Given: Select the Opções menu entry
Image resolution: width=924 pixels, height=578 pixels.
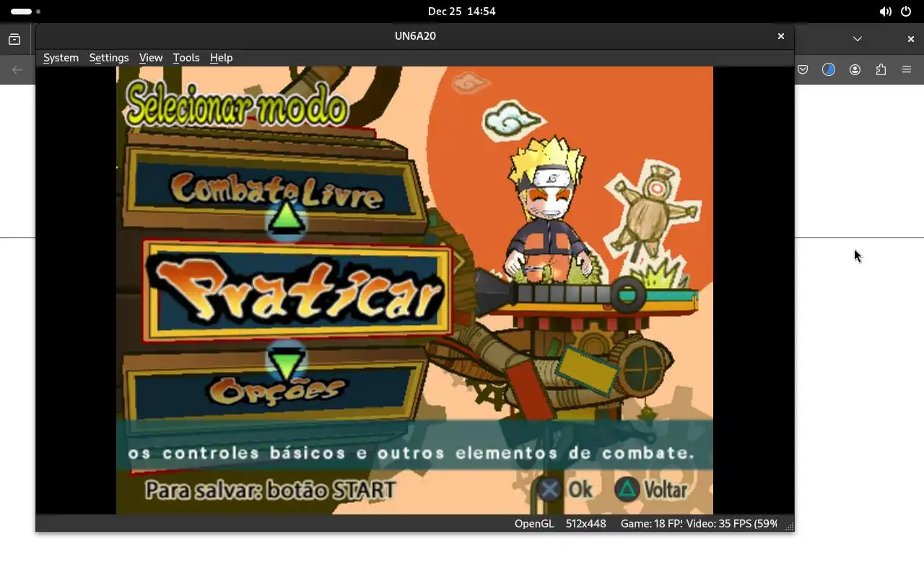Looking at the screenshot, I should click(276, 391).
